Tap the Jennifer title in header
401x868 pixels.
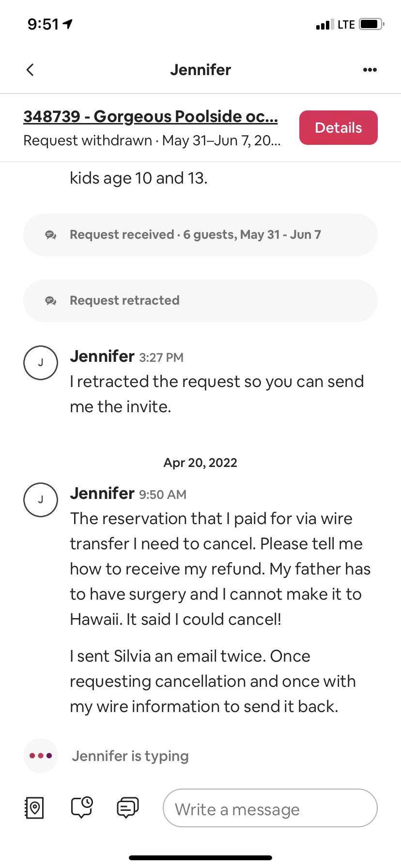pyautogui.click(x=200, y=70)
